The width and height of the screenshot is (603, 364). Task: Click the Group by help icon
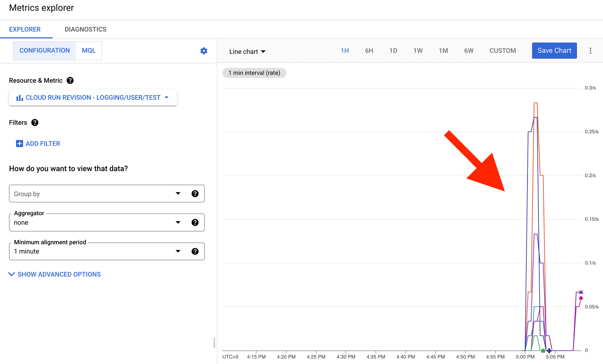[195, 194]
